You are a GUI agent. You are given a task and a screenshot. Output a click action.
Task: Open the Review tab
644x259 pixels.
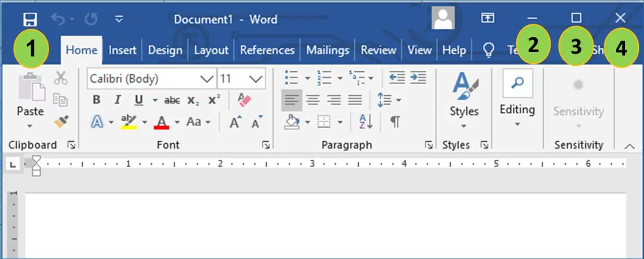(378, 50)
